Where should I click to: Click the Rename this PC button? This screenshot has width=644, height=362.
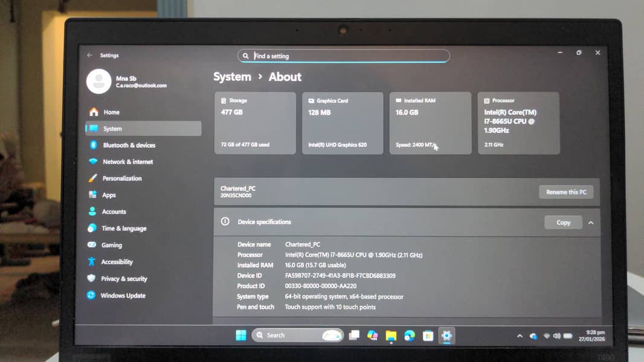pyautogui.click(x=566, y=192)
